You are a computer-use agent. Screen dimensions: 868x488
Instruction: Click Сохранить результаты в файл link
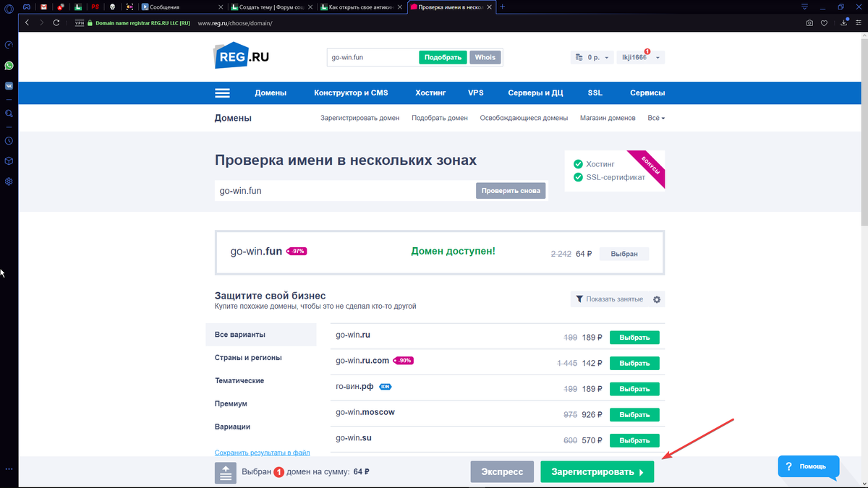coord(262,453)
